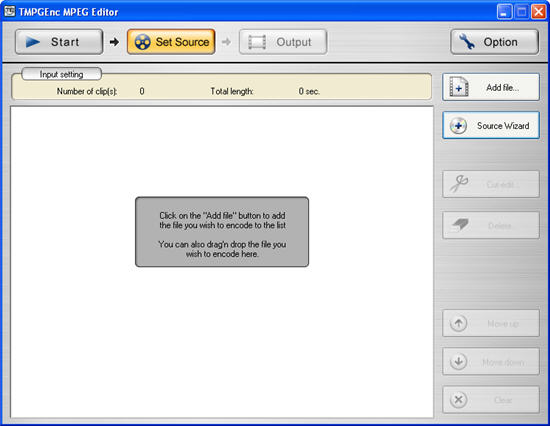
Task: Click the scissors icon for Cut edit
Action: (459, 184)
